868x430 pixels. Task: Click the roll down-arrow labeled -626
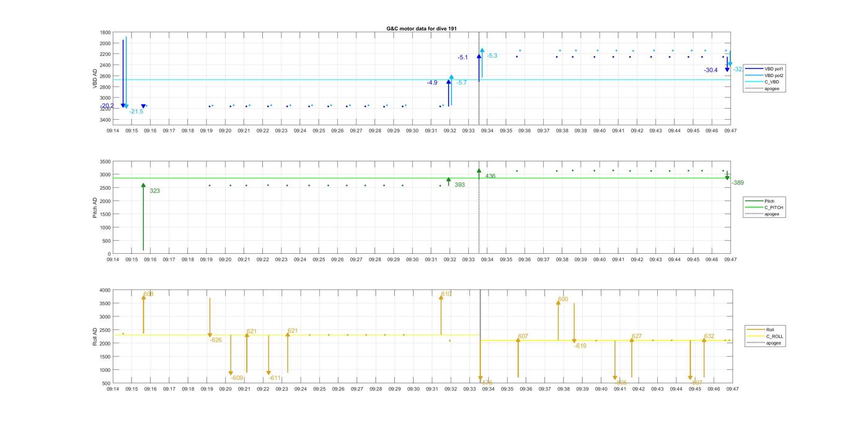point(210,318)
